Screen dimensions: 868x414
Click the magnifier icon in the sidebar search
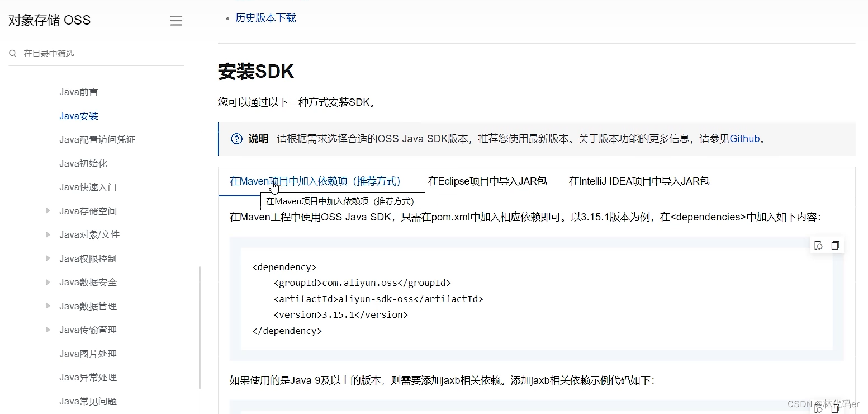click(x=12, y=53)
